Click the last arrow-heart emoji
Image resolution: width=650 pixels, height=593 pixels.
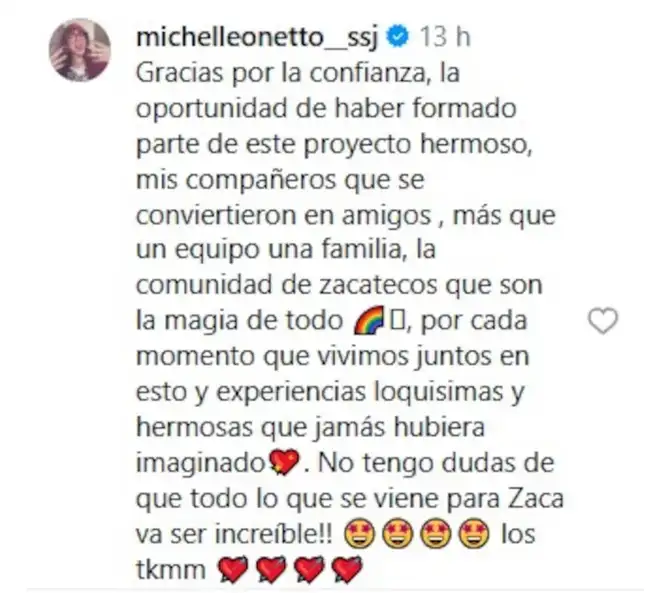pyautogui.click(x=347, y=569)
